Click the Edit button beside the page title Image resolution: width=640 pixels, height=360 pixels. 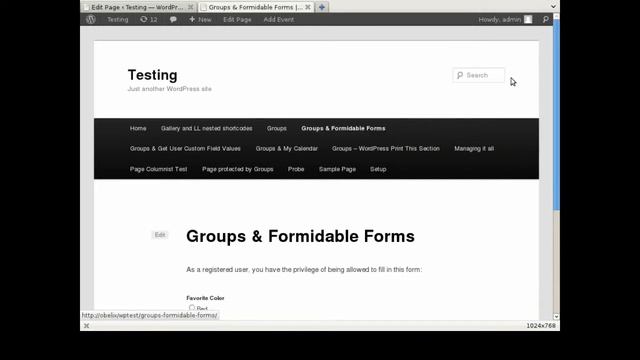[x=160, y=235]
